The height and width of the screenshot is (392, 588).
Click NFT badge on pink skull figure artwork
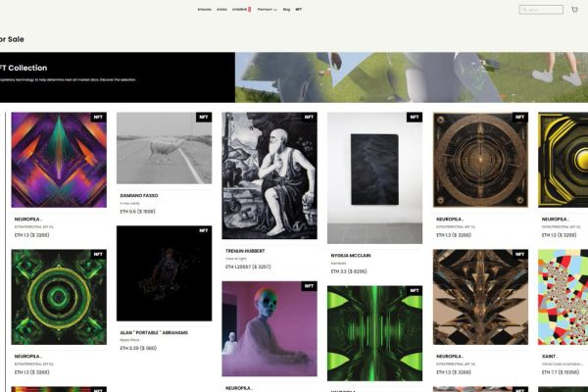(309, 286)
